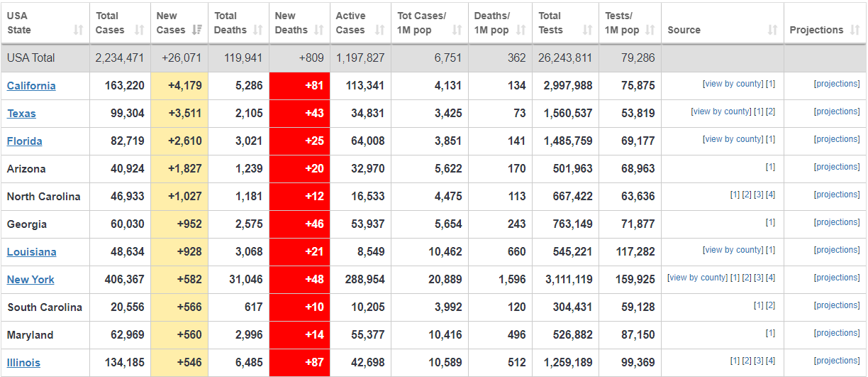Click Texas view by county link

tap(721, 111)
